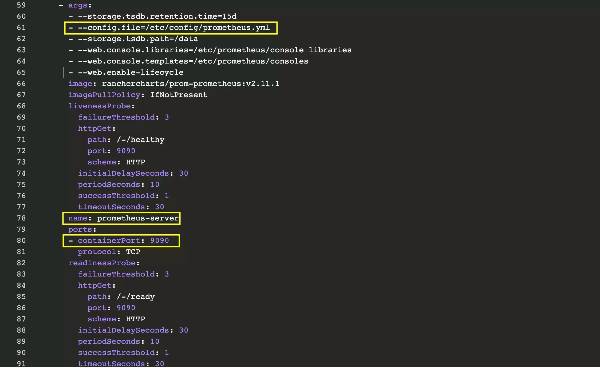Click line number 78 in gutter
Viewport: 600px width, 368px height.
pyautogui.click(x=21, y=218)
